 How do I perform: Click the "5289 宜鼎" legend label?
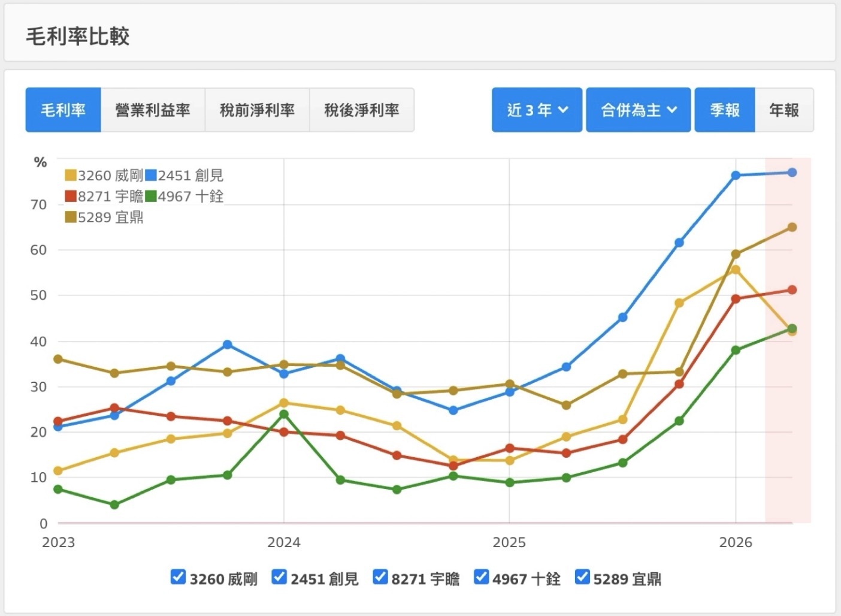coord(111,218)
